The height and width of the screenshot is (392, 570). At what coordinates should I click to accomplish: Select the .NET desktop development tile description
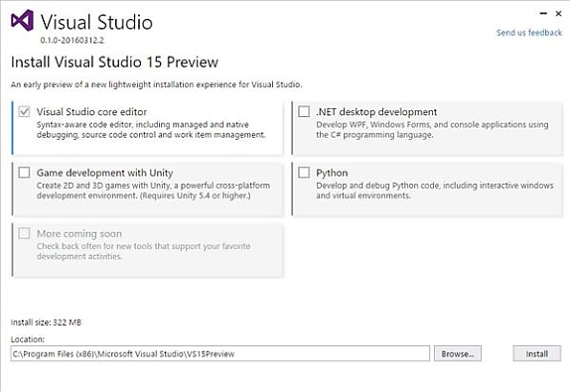tap(432, 130)
